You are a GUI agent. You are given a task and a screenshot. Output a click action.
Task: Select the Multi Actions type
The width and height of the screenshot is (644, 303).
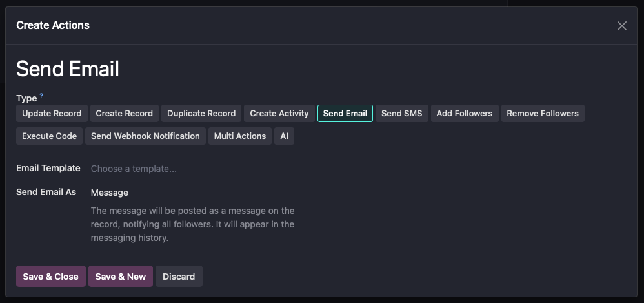point(239,136)
